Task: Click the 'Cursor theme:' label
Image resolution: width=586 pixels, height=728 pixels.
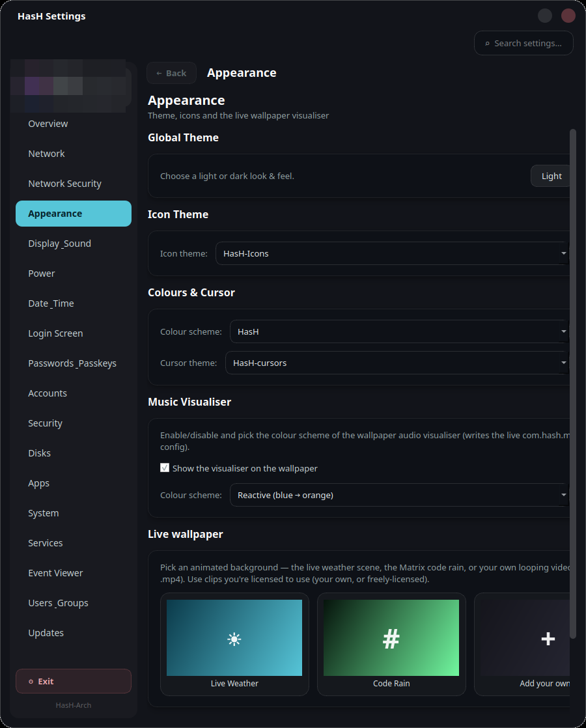Action: [189, 363]
